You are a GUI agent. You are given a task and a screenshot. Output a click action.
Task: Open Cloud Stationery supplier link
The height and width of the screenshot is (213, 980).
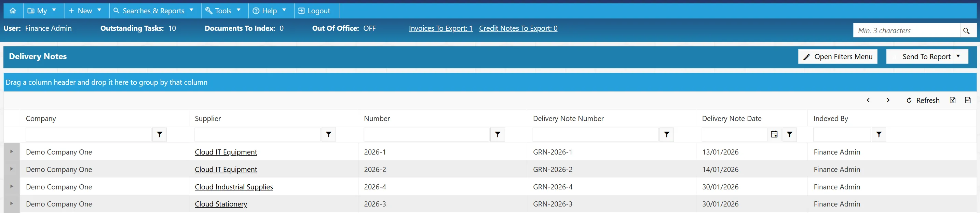click(x=221, y=204)
